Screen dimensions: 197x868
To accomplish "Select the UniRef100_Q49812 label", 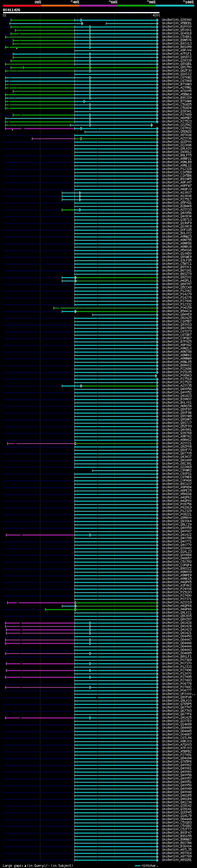I will tap(177, 152).
